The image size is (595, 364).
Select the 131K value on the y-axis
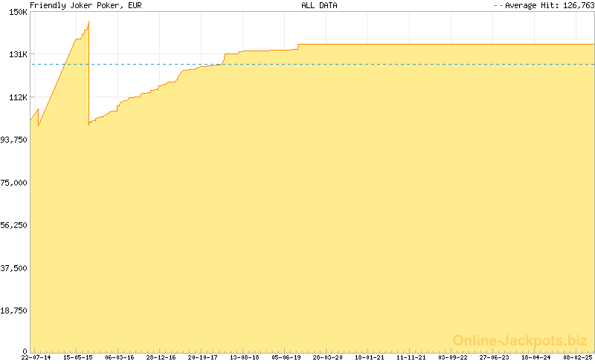coord(18,54)
